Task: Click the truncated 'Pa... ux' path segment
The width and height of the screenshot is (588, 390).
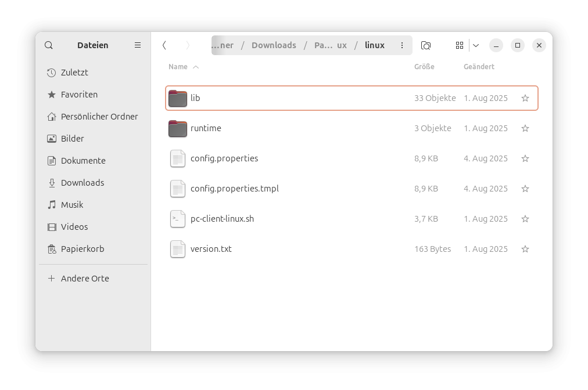Action: 331,45
